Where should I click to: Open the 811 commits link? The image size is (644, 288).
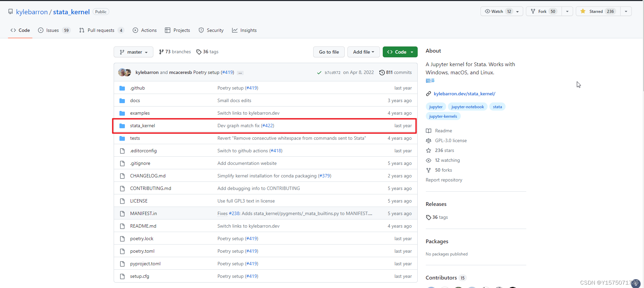(x=395, y=73)
